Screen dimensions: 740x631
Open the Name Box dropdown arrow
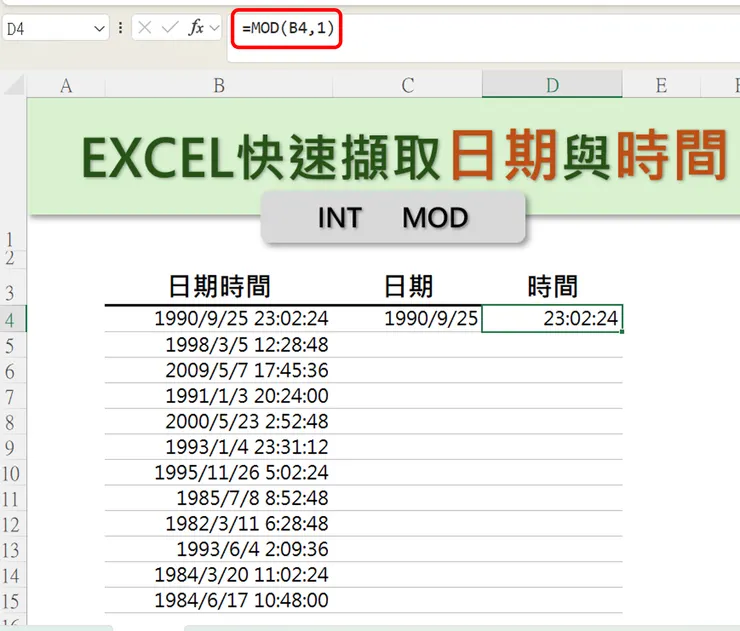coord(99,29)
